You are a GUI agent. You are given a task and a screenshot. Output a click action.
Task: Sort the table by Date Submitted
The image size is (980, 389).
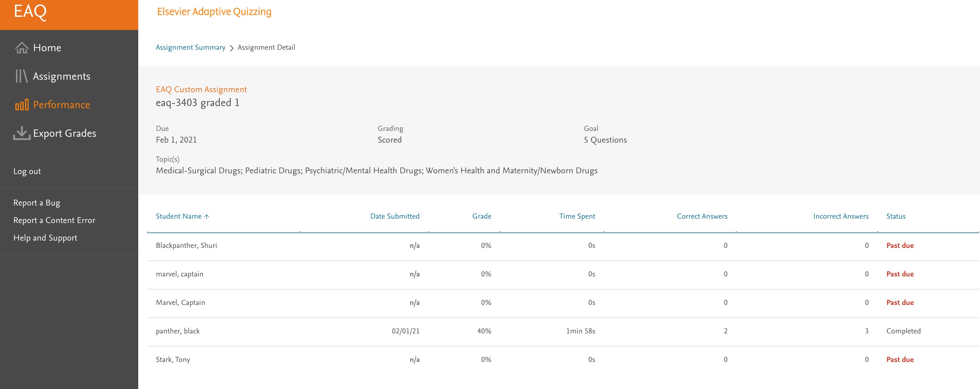pyautogui.click(x=395, y=216)
